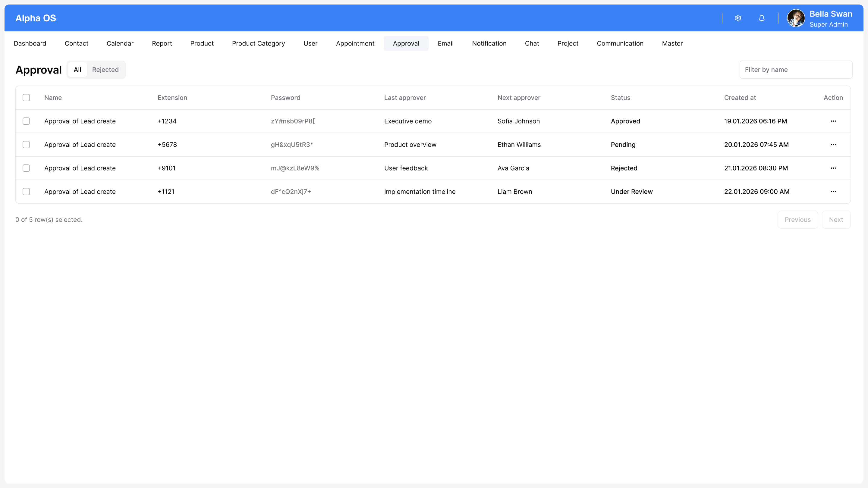The width and height of the screenshot is (868, 488).
Task: Select the All filter tab
Action: [77, 70]
